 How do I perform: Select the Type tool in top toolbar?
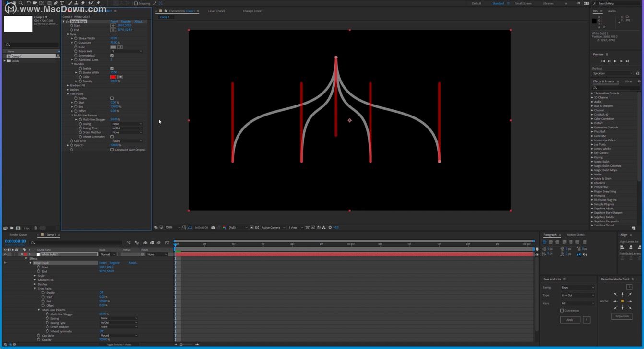point(62,3)
